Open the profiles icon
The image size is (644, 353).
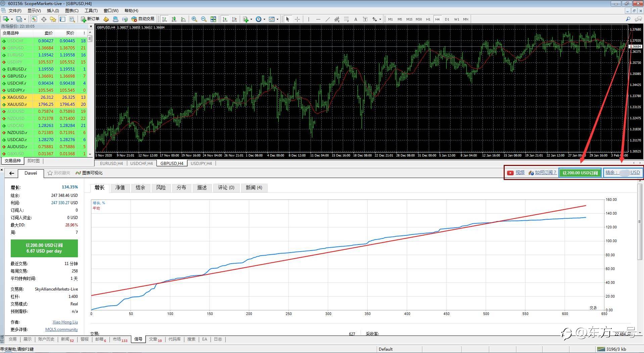point(19,19)
